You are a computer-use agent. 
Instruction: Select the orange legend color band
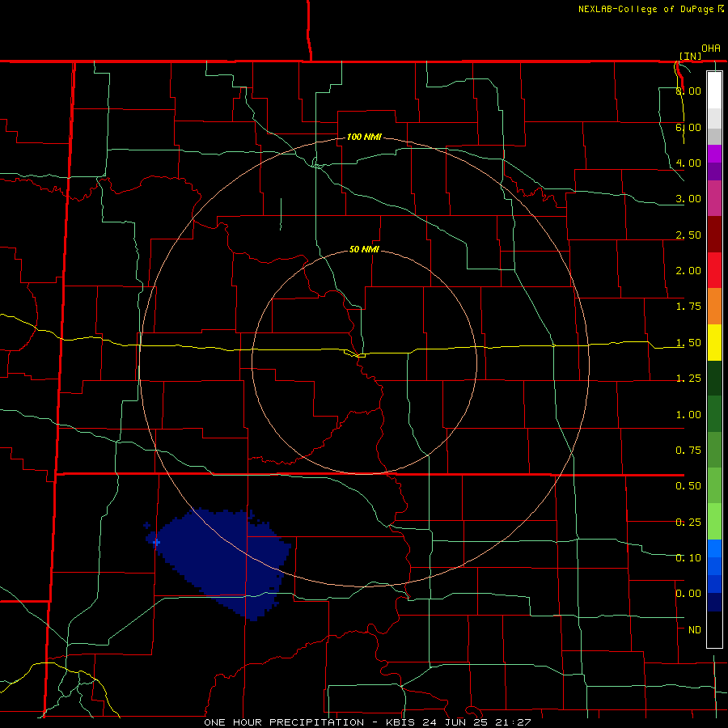pyautogui.click(x=714, y=307)
